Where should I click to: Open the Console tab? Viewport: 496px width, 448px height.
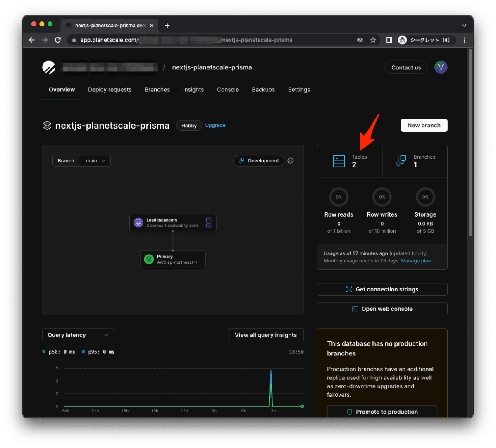228,90
